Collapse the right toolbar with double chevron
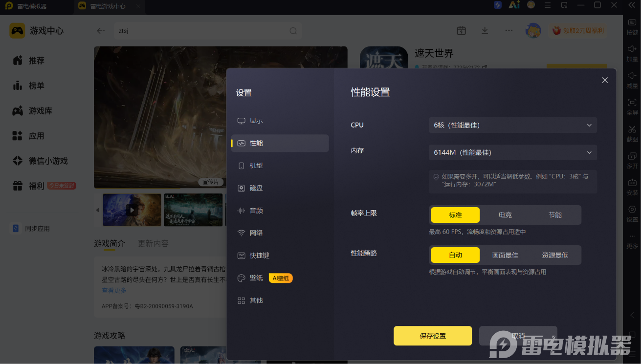Screen dimensions: 641x364 (x=631, y=5)
